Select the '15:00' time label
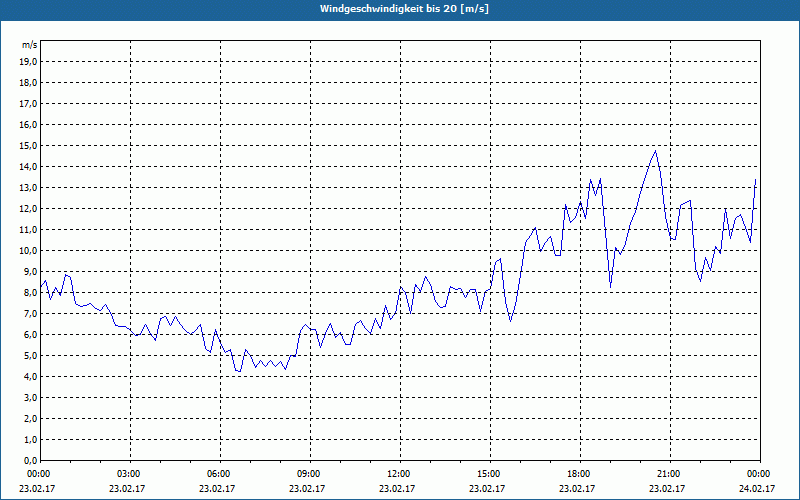800x500 pixels. [487, 474]
